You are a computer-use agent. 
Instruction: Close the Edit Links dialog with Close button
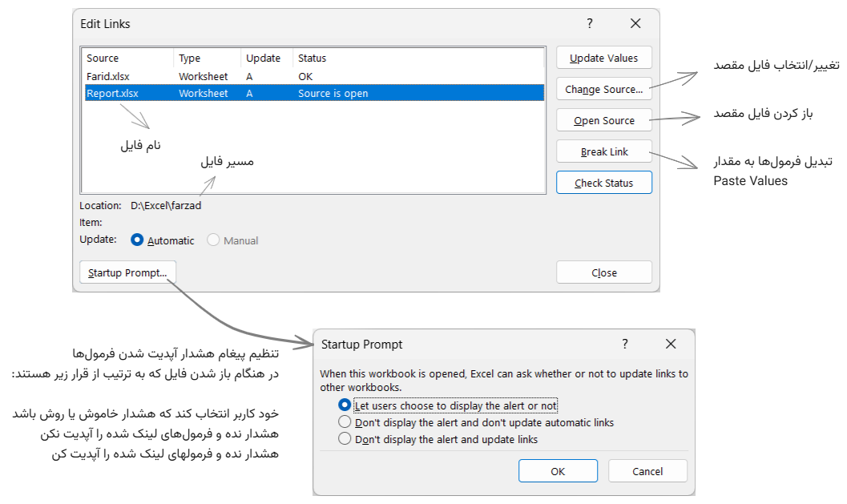pyautogui.click(x=603, y=272)
